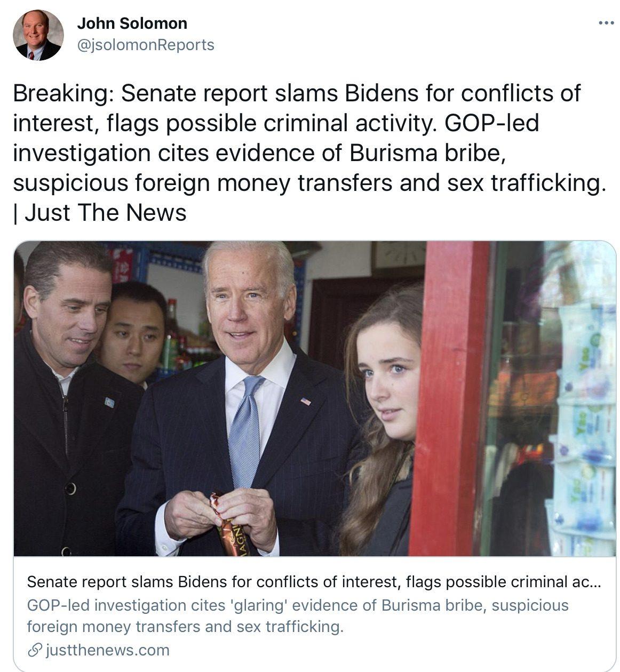Image resolution: width=620 pixels, height=672 pixels.
Task: Click the tweet text starting with Breaking
Action: click(x=309, y=153)
